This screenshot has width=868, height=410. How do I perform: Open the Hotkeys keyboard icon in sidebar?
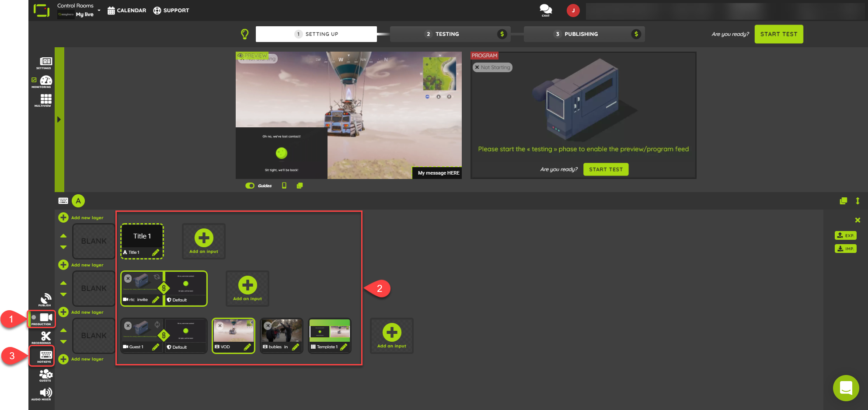pyautogui.click(x=45, y=355)
